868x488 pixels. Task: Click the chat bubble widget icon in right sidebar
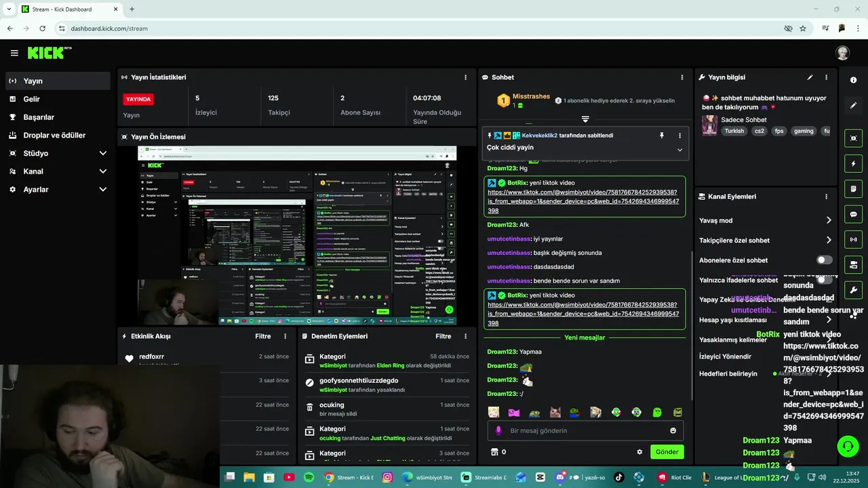853,214
